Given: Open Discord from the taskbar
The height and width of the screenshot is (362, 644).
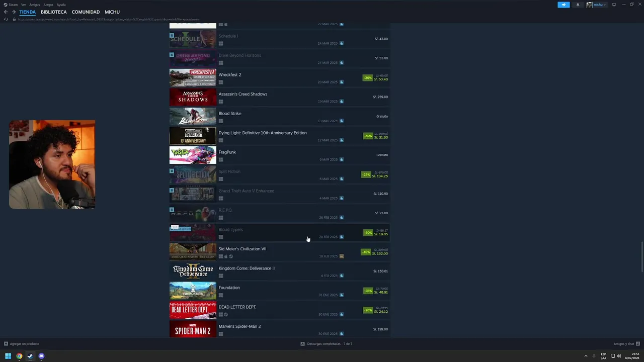Looking at the screenshot, I should (x=41, y=356).
